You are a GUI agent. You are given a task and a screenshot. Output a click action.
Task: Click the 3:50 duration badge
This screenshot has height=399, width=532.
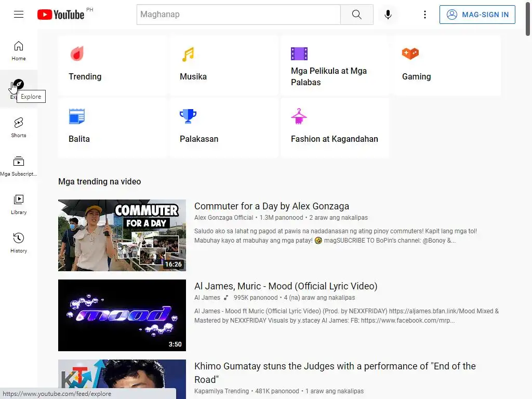[x=175, y=344]
